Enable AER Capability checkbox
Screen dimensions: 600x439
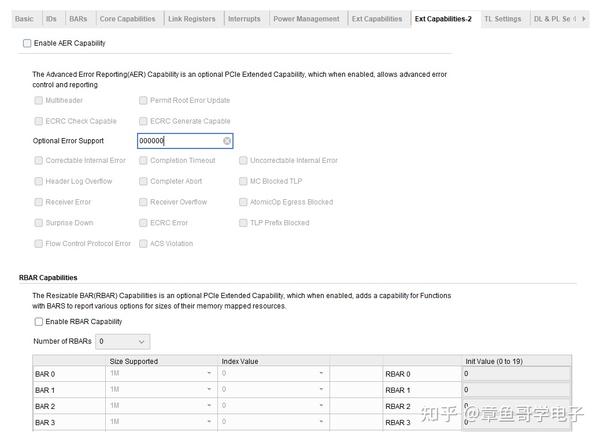click(27, 44)
